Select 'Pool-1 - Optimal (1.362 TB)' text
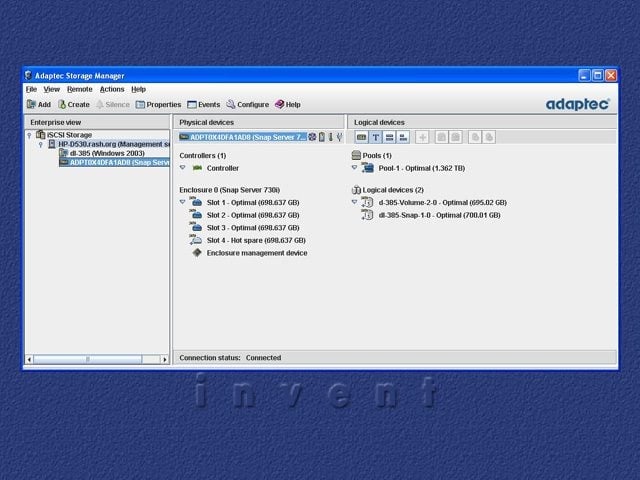 tap(422, 168)
